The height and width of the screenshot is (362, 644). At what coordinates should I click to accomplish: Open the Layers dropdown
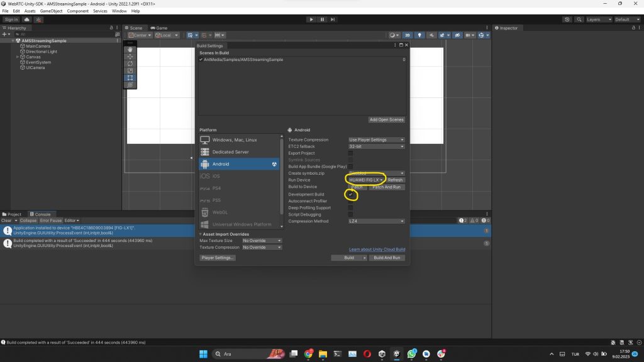click(599, 19)
